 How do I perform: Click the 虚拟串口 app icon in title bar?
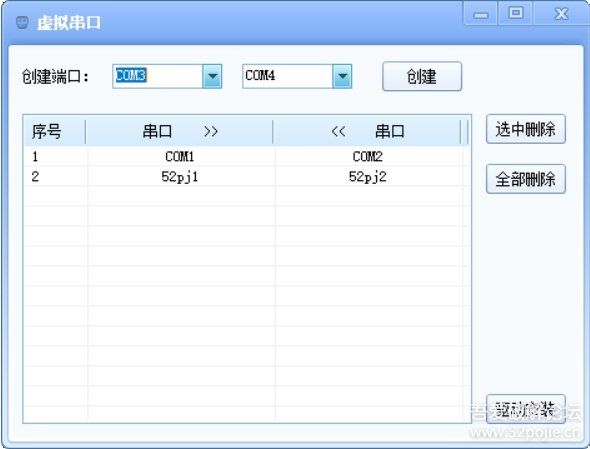click(x=22, y=23)
